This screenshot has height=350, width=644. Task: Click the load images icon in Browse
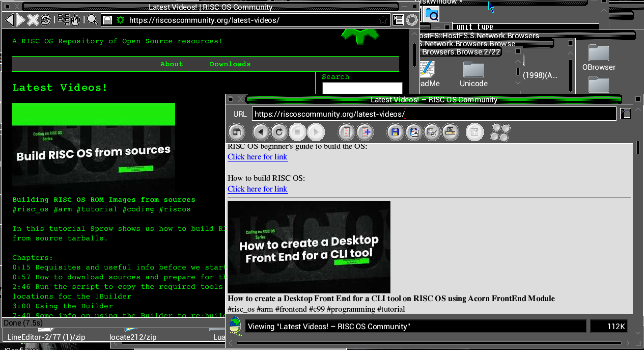pos(432,132)
